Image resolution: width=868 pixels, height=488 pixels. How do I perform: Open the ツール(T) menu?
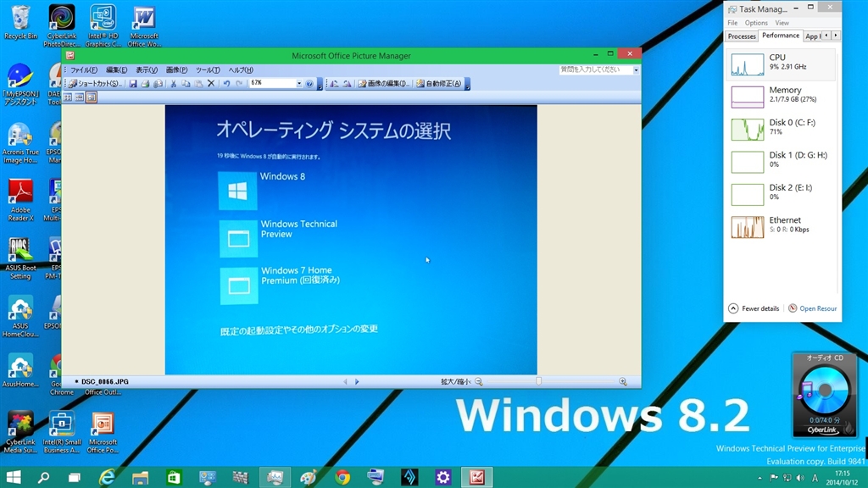208,70
